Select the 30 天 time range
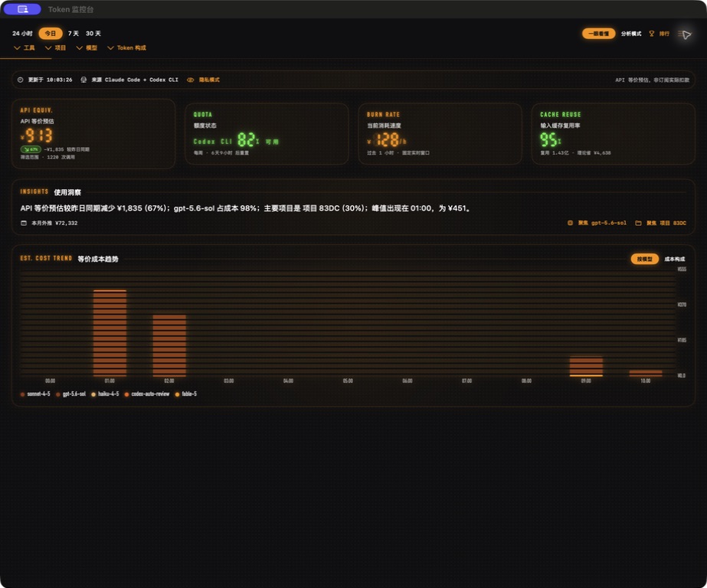Screen dimensions: 707x588 (x=93, y=34)
